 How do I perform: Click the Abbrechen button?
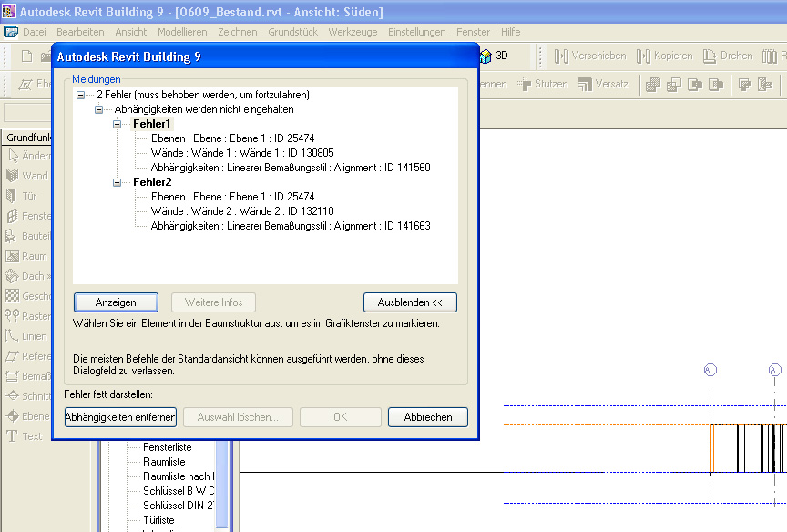pyautogui.click(x=428, y=417)
